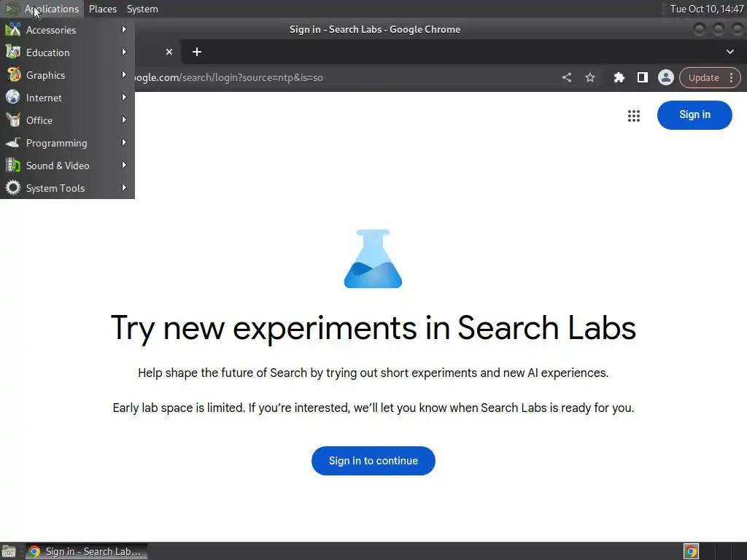Click the Sign in button at top right

click(694, 114)
